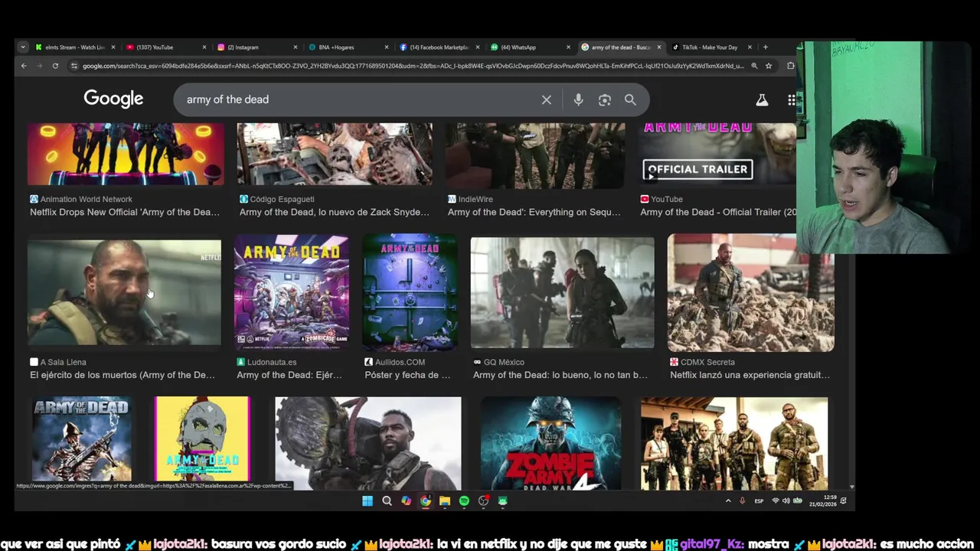Clear the search box with the X icon
Viewport: 980px width, 551px height.
coord(547,99)
